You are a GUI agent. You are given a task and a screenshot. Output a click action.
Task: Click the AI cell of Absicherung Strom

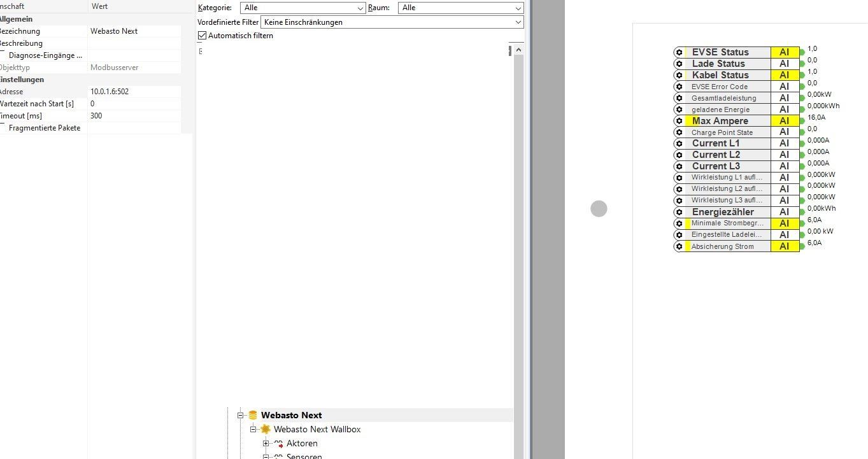point(785,246)
